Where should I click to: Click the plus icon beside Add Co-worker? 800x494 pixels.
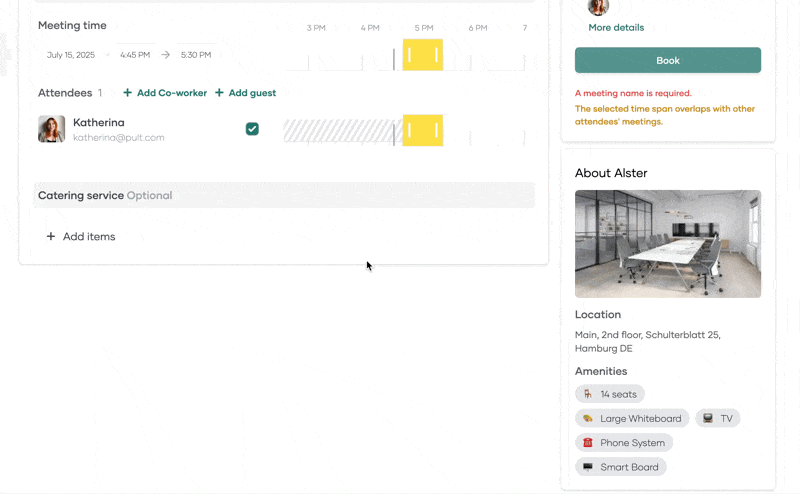pyautogui.click(x=128, y=92)
